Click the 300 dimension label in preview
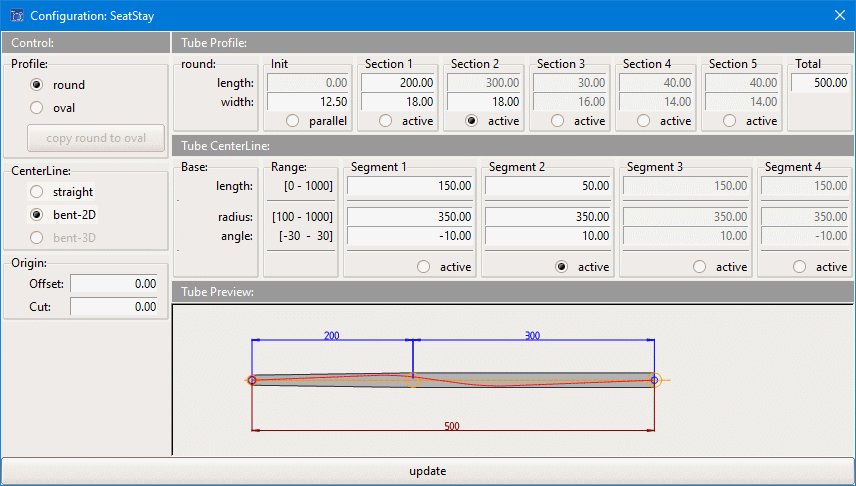Image resolution: width=856 pixels, height=486 pixels. coord(532,335)
